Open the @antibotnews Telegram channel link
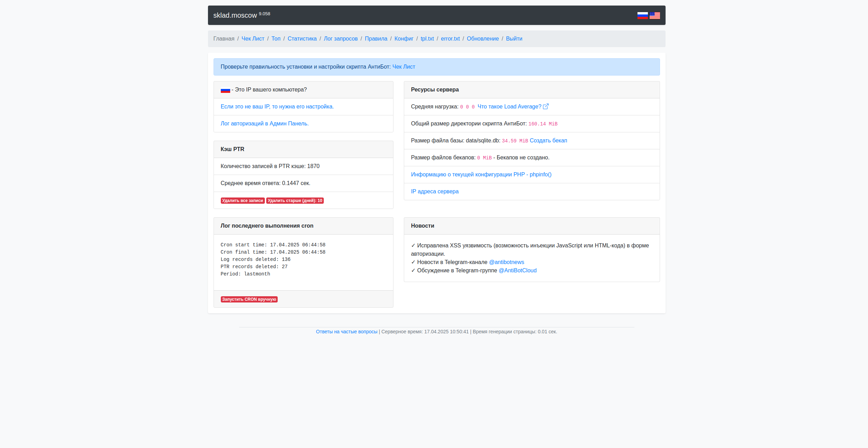Image resolution: width=868 pixels, height=448 pixels. (506, 262)
